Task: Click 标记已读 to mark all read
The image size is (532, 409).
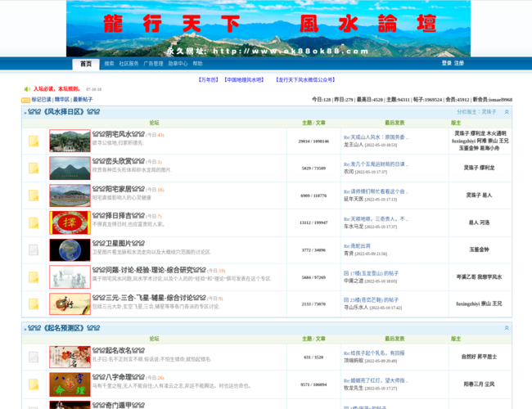Action: (x=41, y=100)
